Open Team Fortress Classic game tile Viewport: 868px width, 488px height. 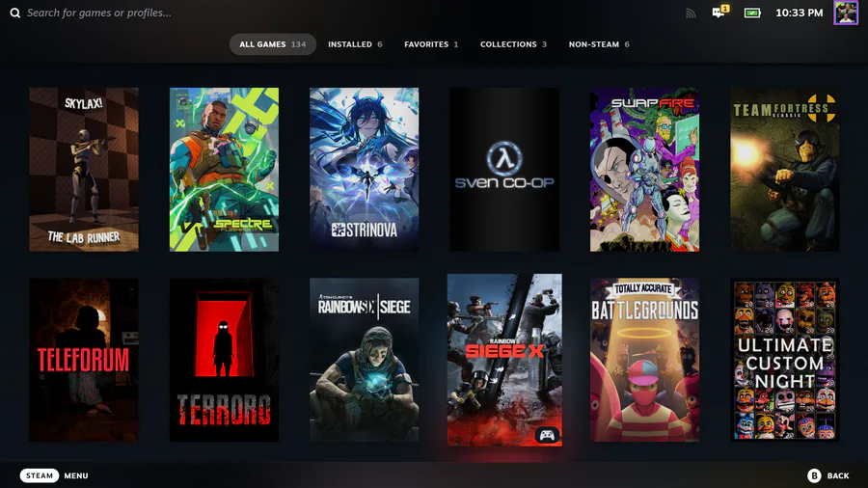click(x=784, y=170)
